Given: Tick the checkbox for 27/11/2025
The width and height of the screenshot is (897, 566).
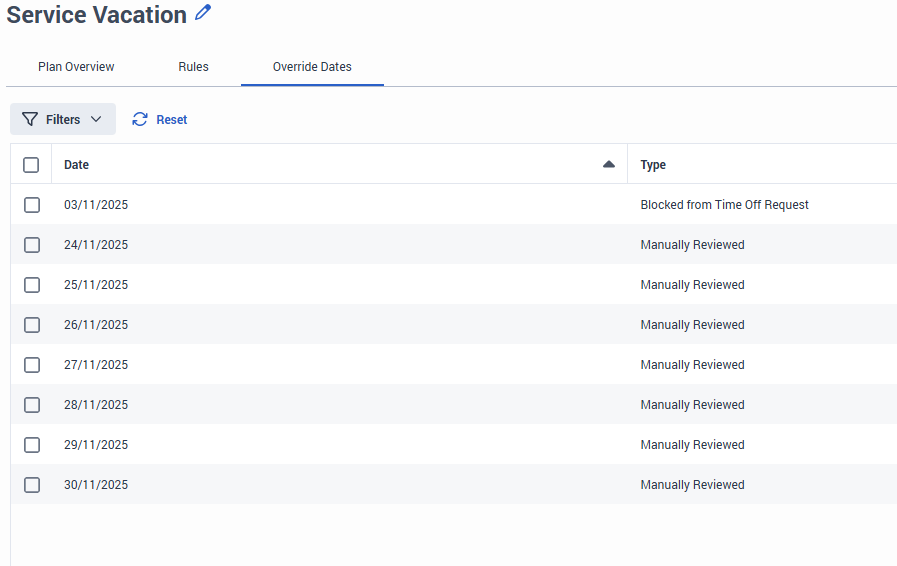Looking at the screenshot, I should point(32,365).
